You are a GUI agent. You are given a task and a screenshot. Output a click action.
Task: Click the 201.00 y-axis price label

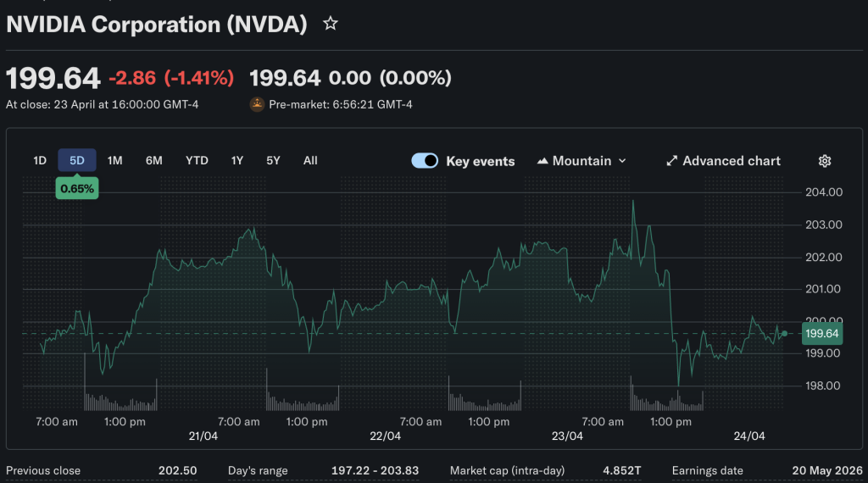pos(822,289)
